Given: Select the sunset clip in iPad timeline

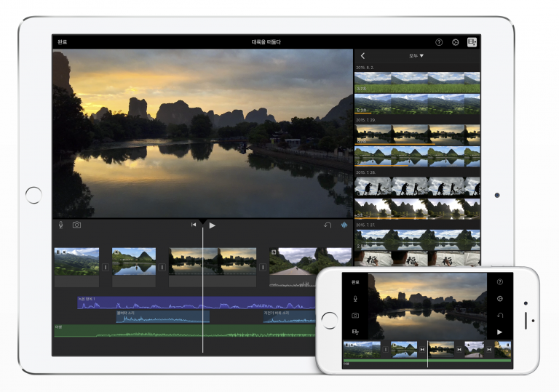Looking at the screenshot, I should pos(213,262).
